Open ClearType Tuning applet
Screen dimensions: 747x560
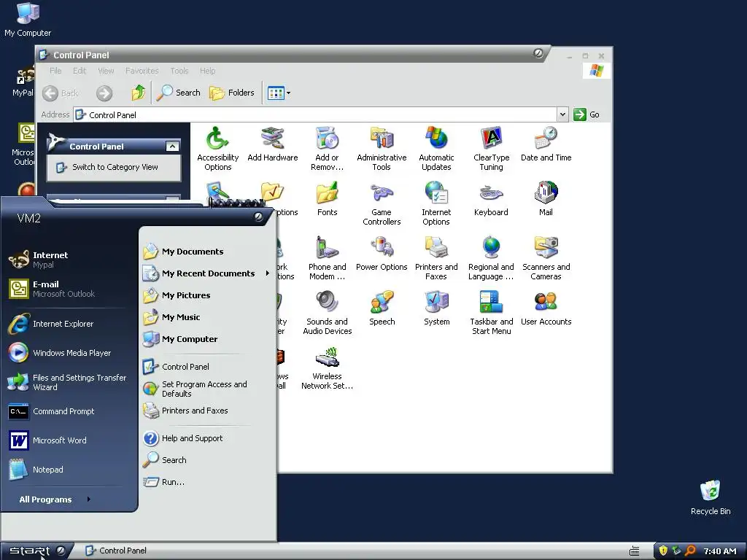pyautogui.click(x=491, y=149)
